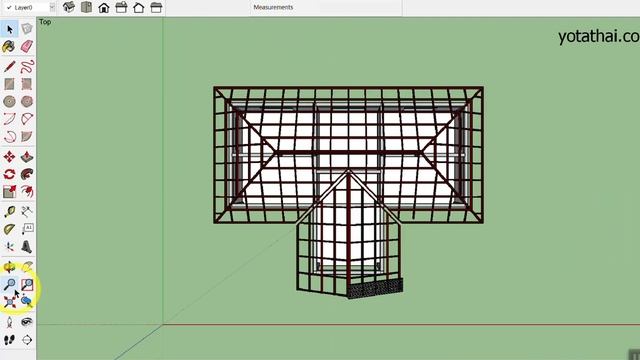640x360 pixels.
Task: Choose the Freehand squiggle tool
Action: click(x=27, y=67)
